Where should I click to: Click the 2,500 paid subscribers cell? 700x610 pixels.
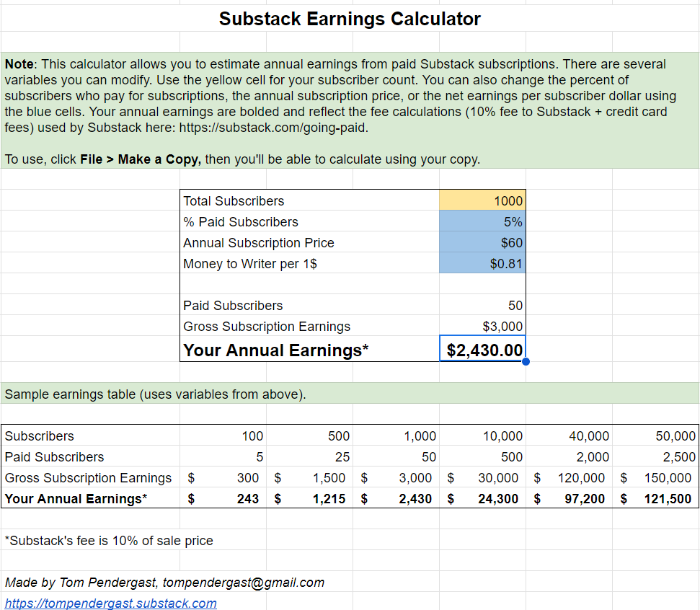655,456
